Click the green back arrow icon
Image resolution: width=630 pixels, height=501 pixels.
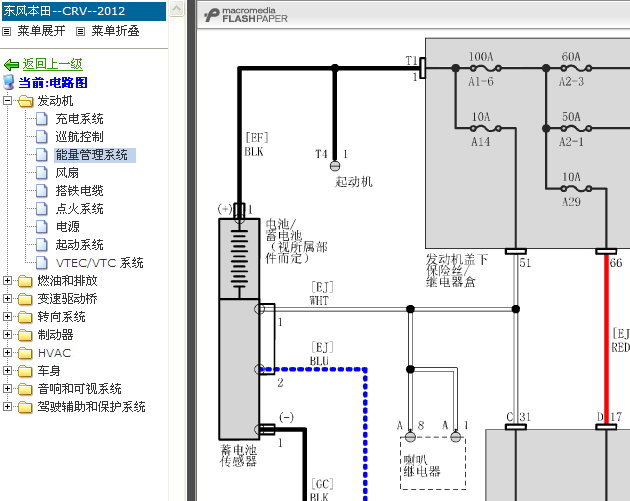[x=11, y=64]
